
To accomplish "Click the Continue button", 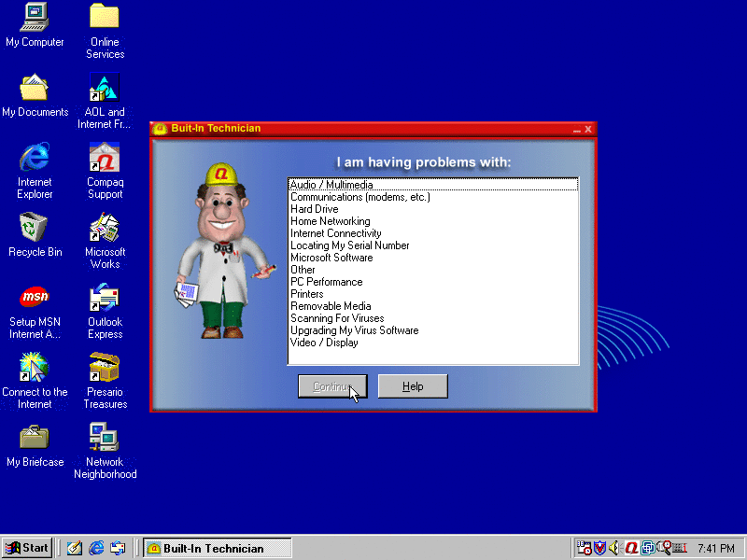I will [x=332, y=386].
